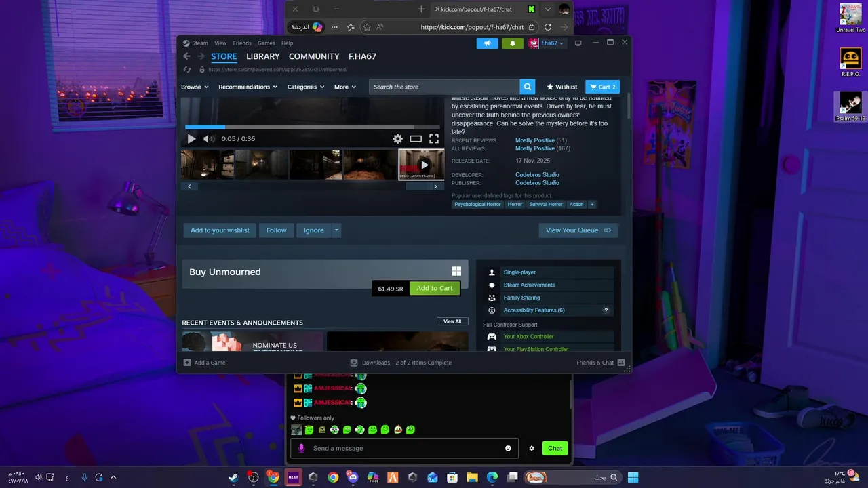Open Downloads status in Steam footer

coord(401,363)
